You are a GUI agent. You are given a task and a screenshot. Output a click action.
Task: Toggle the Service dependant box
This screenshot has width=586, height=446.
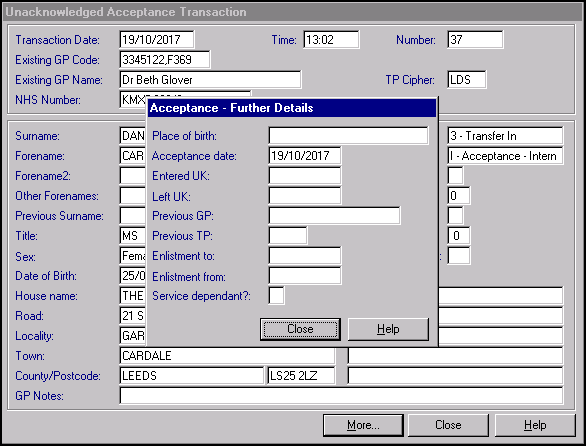[x=276, y=296]
